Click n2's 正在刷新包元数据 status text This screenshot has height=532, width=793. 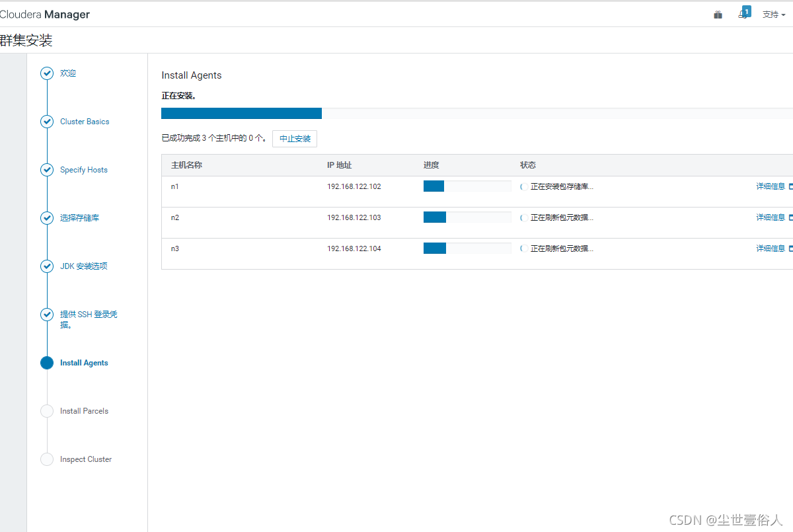coord(562,217)
